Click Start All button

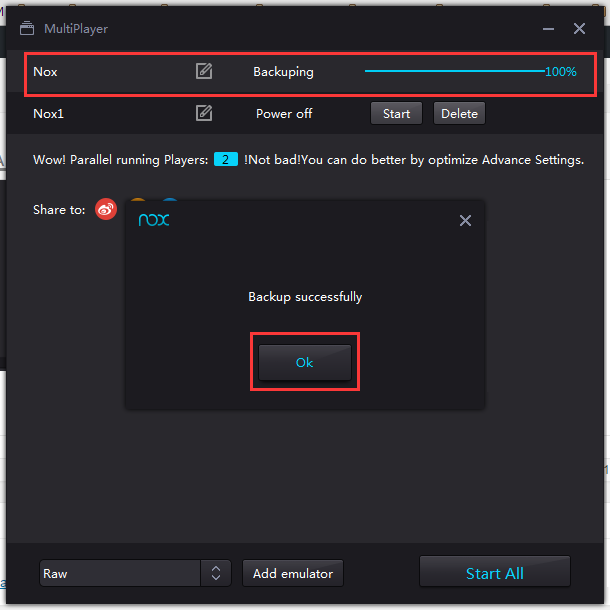(495, 571)
